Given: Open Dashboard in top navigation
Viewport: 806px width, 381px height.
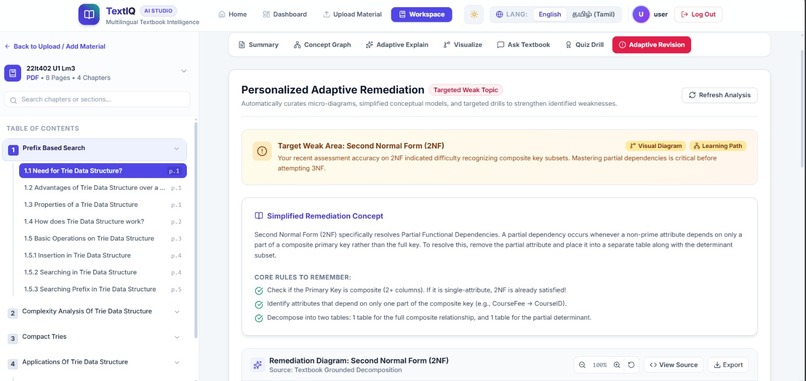Looking at the screenshot, I should tap(284, 14).
